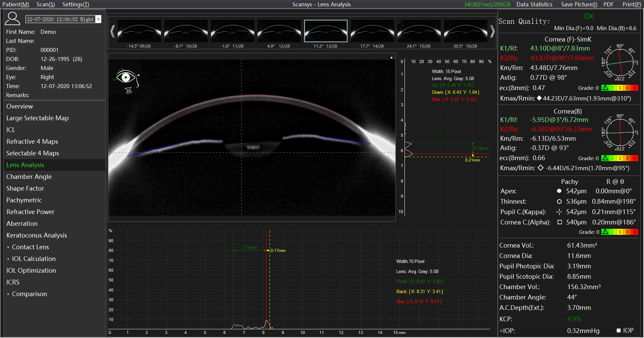Open Shape Factor view

pyautogui.click(x=54, y=188)
